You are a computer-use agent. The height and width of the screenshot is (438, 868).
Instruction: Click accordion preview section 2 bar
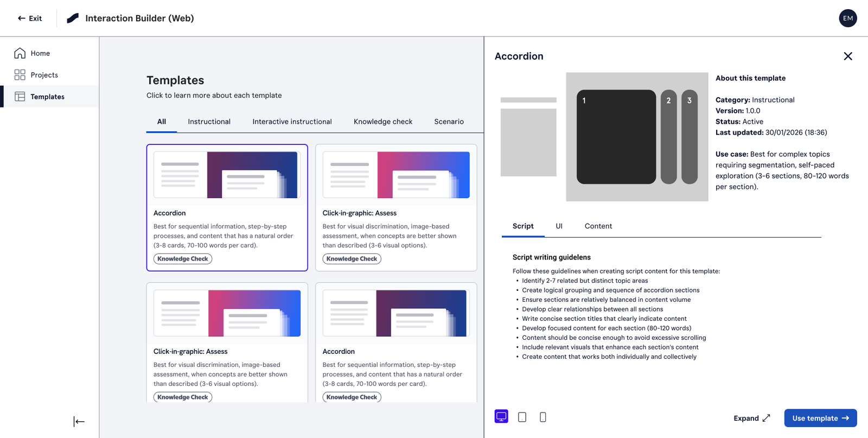tap(669, 137)
